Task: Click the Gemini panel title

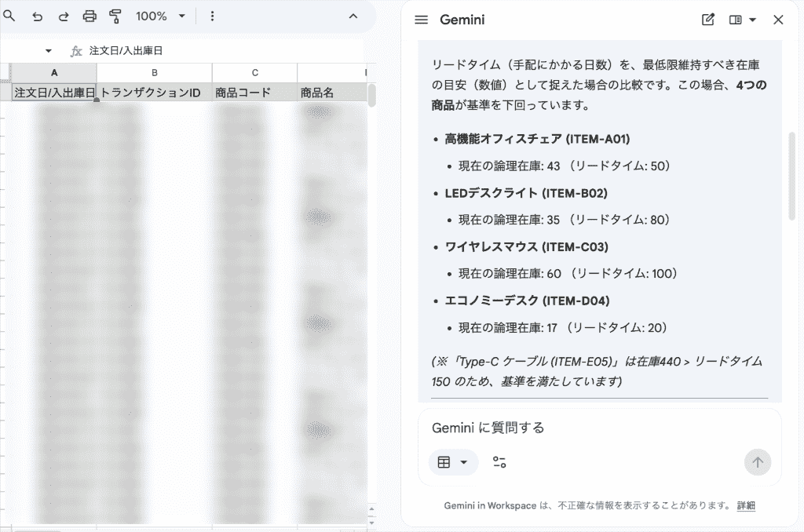Action: pos(462,20)
